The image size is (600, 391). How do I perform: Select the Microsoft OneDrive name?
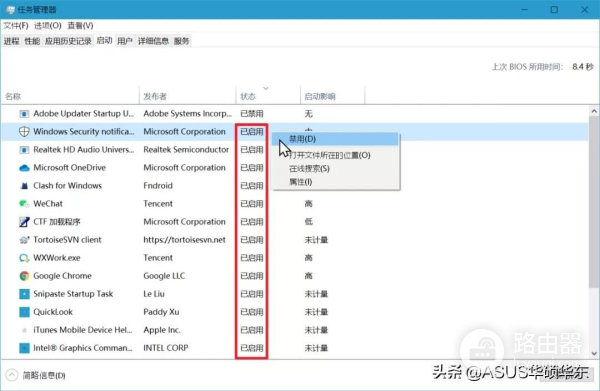69,168
